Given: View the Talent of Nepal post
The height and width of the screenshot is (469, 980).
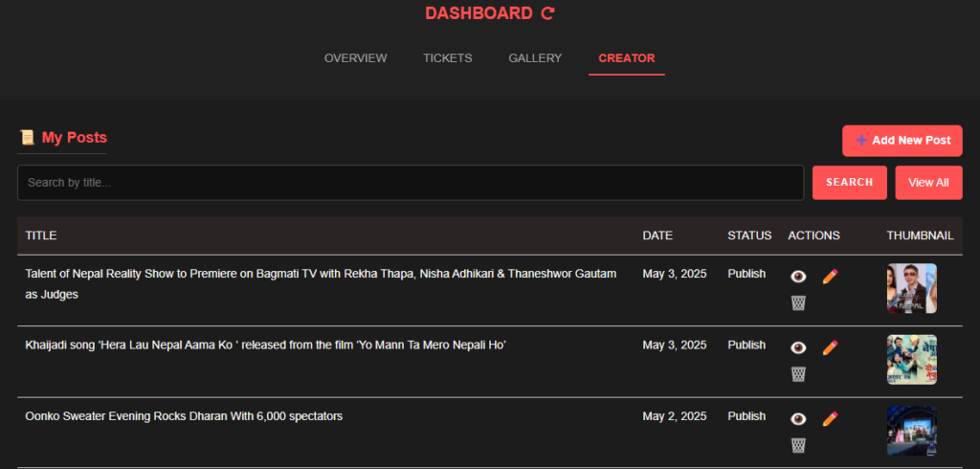Looking at the screenshot, I should pos(798,277).
